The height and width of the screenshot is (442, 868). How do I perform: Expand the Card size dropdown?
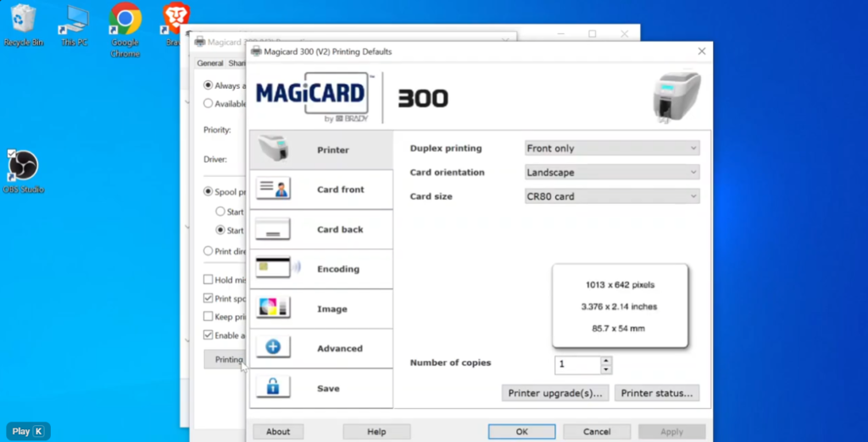(x=612, y=196)
